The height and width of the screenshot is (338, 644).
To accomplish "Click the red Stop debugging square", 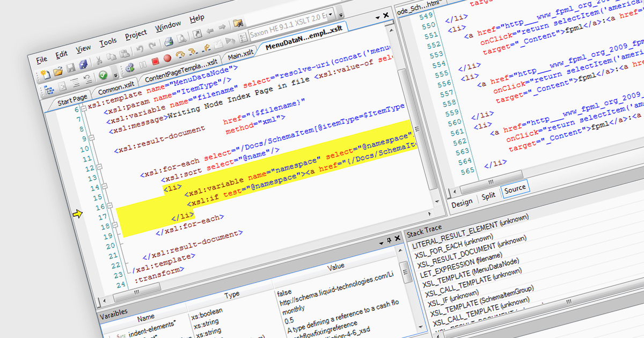I will 156,61.
